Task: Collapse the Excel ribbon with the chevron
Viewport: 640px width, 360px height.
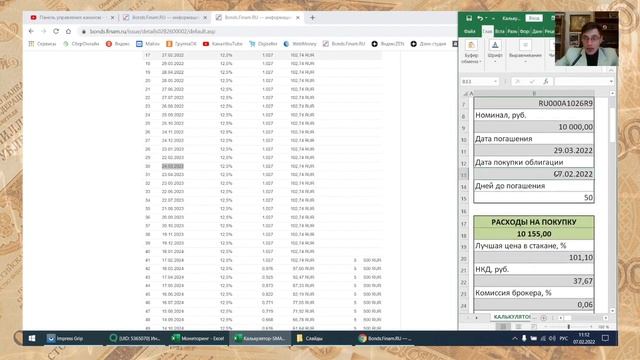Action: [611, 70]
